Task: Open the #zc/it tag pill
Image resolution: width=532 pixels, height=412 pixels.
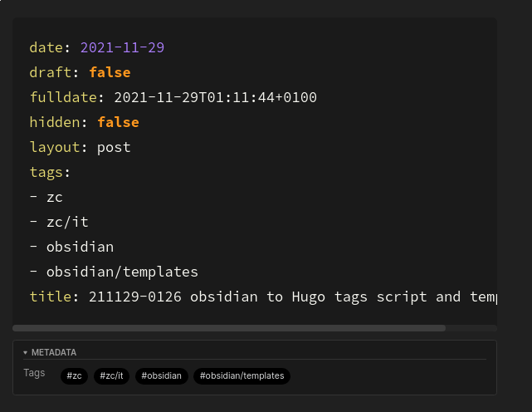Action: coord(111,375)
